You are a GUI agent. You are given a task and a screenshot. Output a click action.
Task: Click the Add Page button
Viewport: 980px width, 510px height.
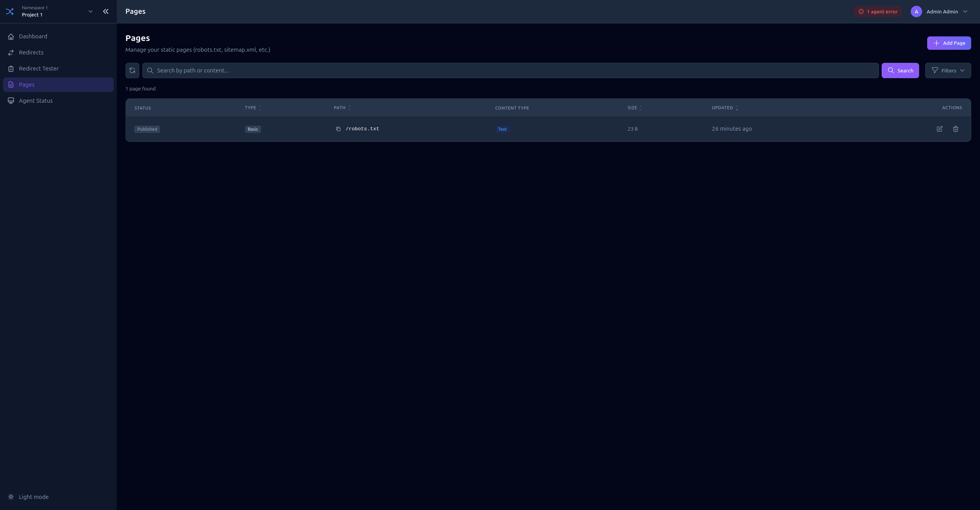(949, 43)
